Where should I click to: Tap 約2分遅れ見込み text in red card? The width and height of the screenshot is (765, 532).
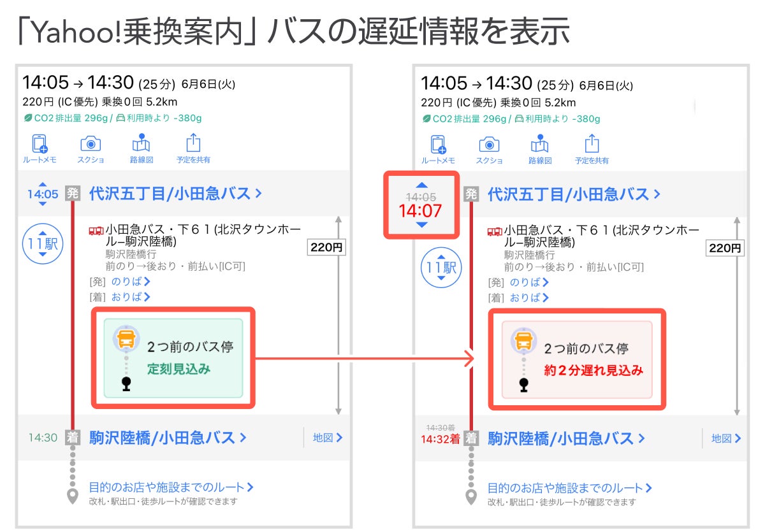pyautogui.click(x=594, y=370)
